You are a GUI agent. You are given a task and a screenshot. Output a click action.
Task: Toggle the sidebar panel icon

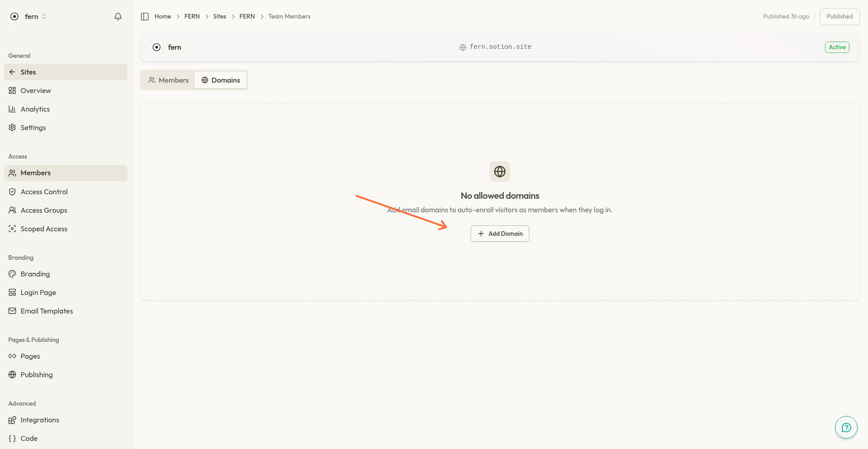145,16
